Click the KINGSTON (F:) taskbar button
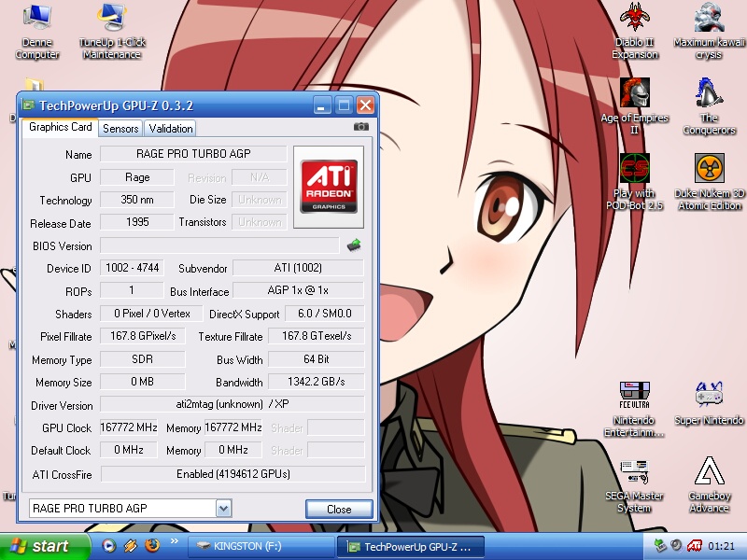This screenshot has height=560, width=747. [x=260, y=546]
